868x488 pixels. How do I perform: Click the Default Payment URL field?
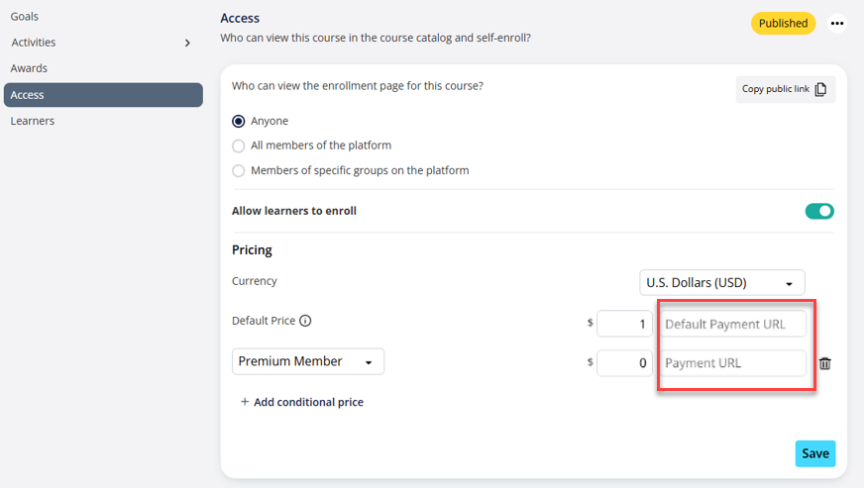pos(733,324)
